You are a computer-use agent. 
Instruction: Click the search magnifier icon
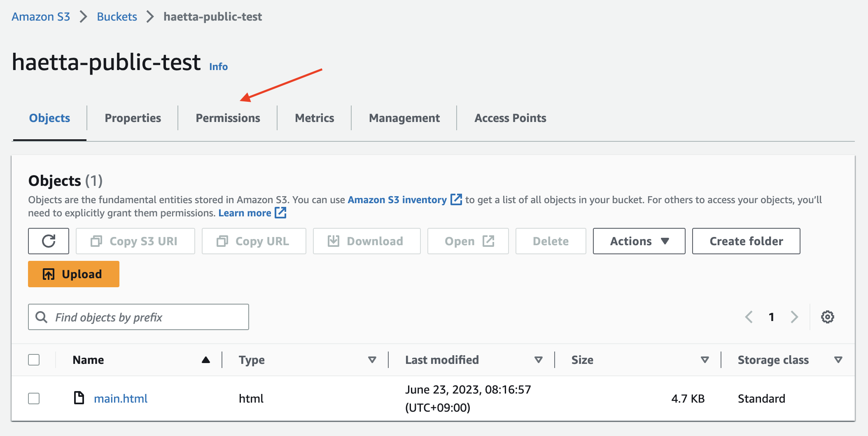coord(41,317)
